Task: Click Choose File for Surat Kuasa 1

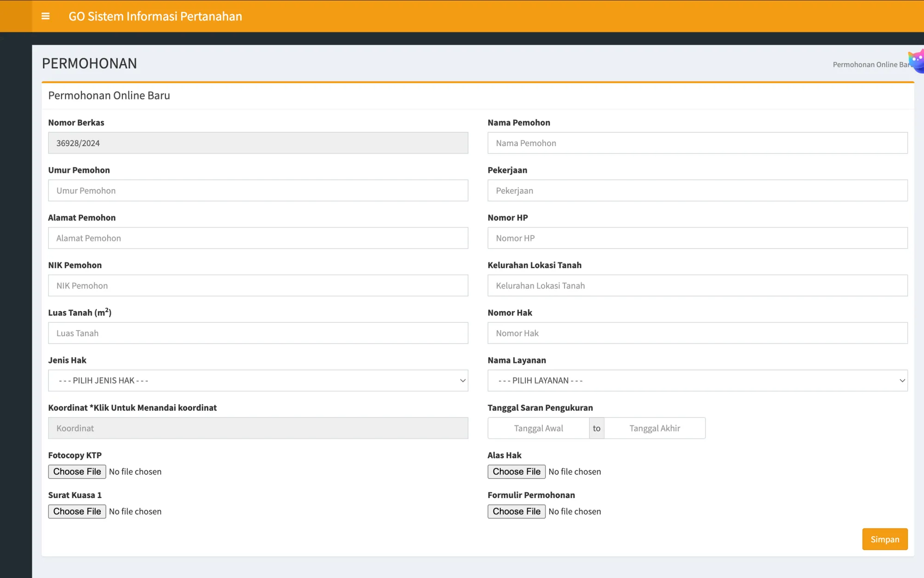Action: coord(77,511)
